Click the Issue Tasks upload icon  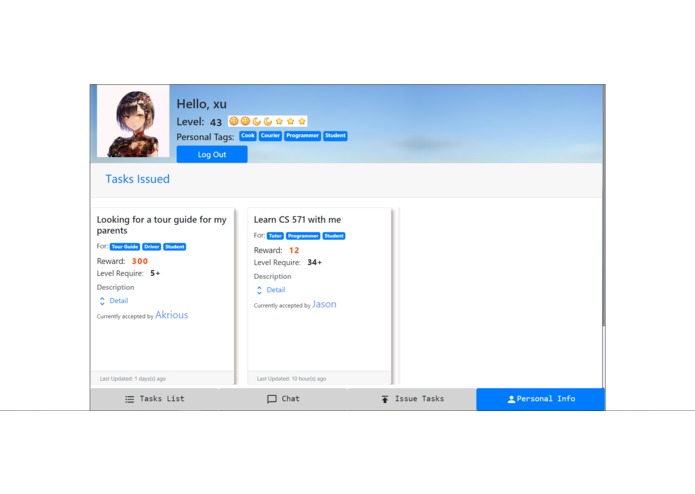385,399
